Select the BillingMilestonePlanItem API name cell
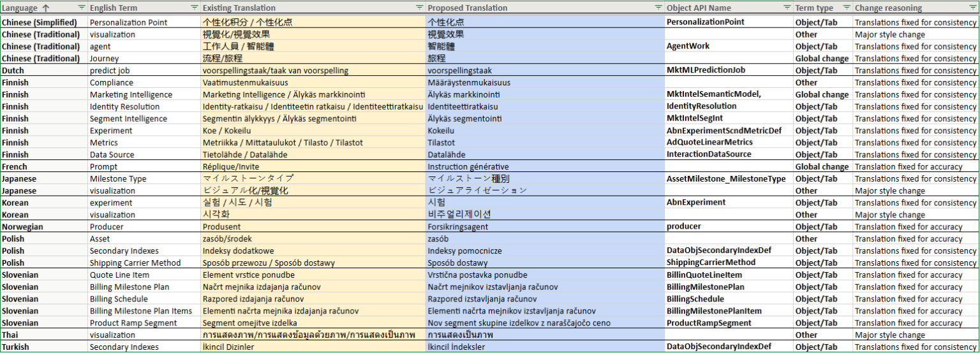The height and width of the screenshot is (353, 980). (729, 311)
